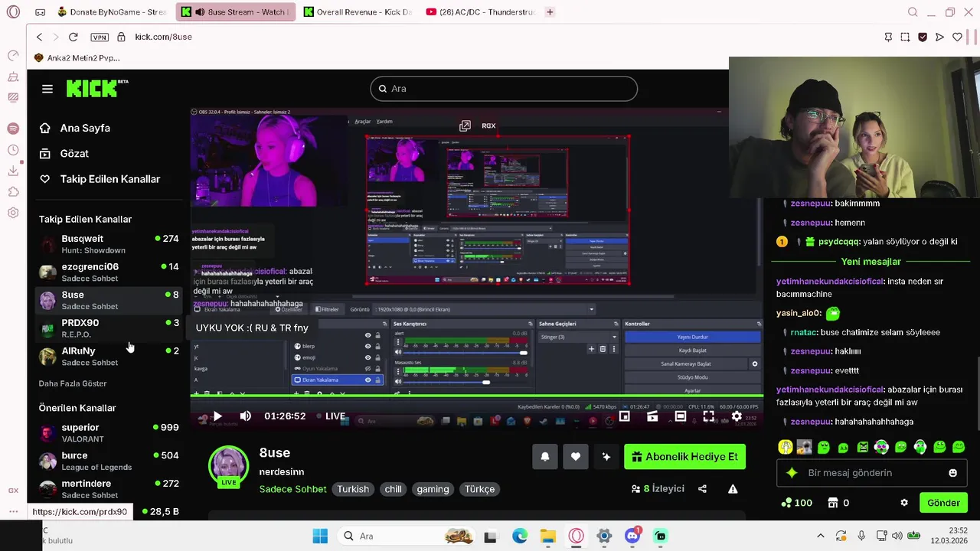980x551 pixels.
Task: Pop out video using detach icon
Action: click(465, 126)
